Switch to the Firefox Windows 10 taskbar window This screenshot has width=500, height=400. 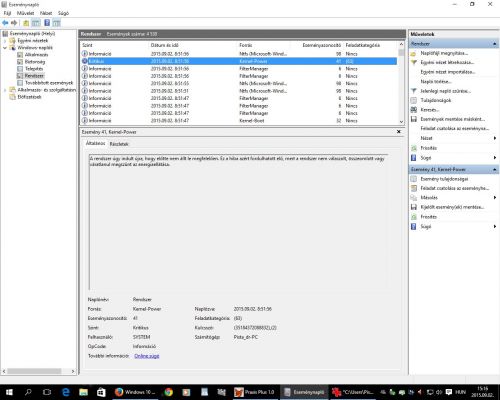pos(135,392)
